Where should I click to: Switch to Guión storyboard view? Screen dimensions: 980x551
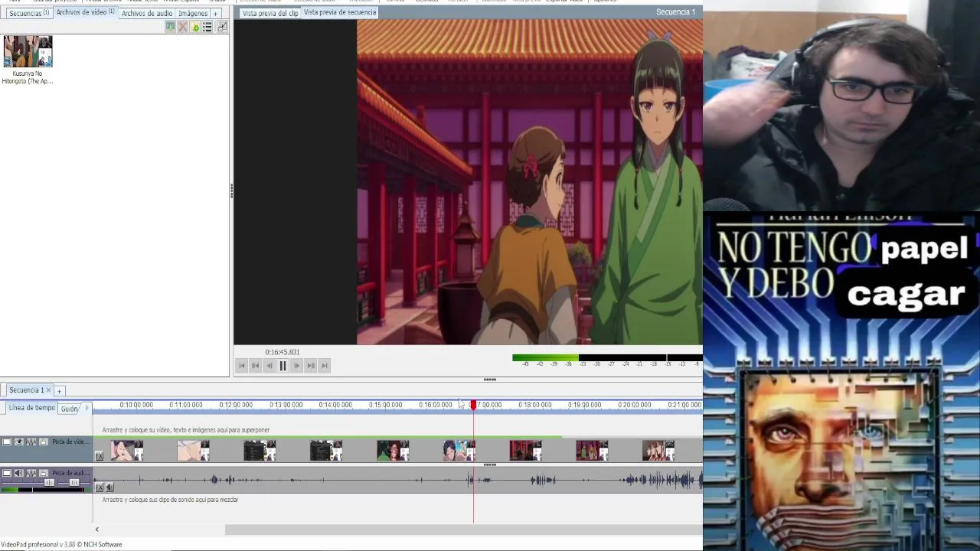70,409
